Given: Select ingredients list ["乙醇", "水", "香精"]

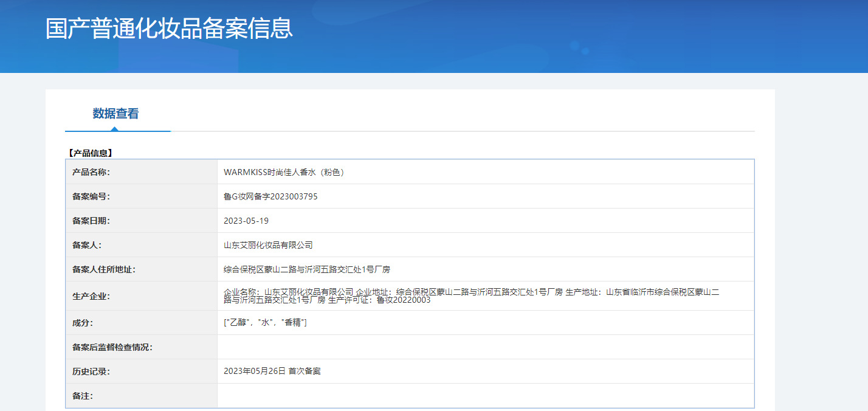Looking at the screenshot, I should 265,323.
